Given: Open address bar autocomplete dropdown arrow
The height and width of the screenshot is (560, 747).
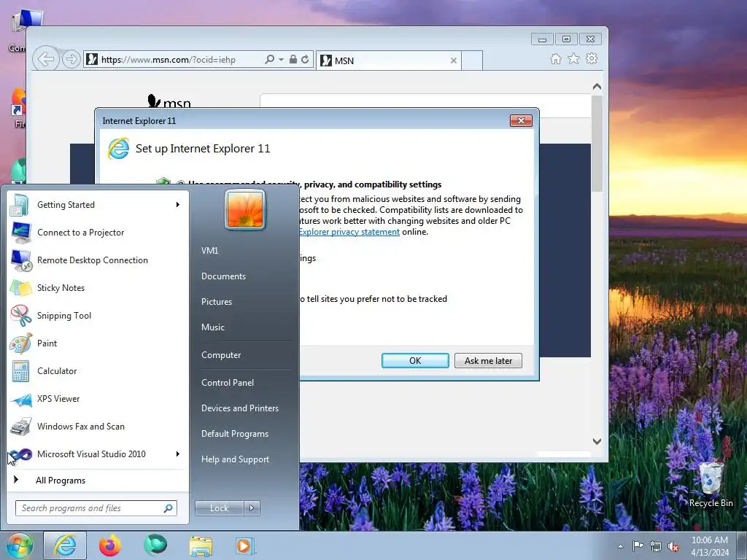Looking at the screenshot, I should [x=281, y=60].
